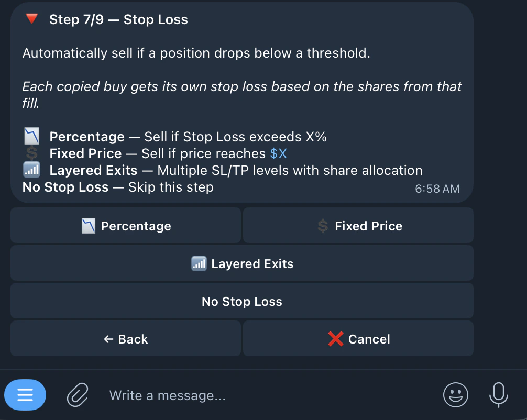This screenshot has height=420, width=527.
Task: Click the red triangle icon in message header
Action: (x=32, y=19)
